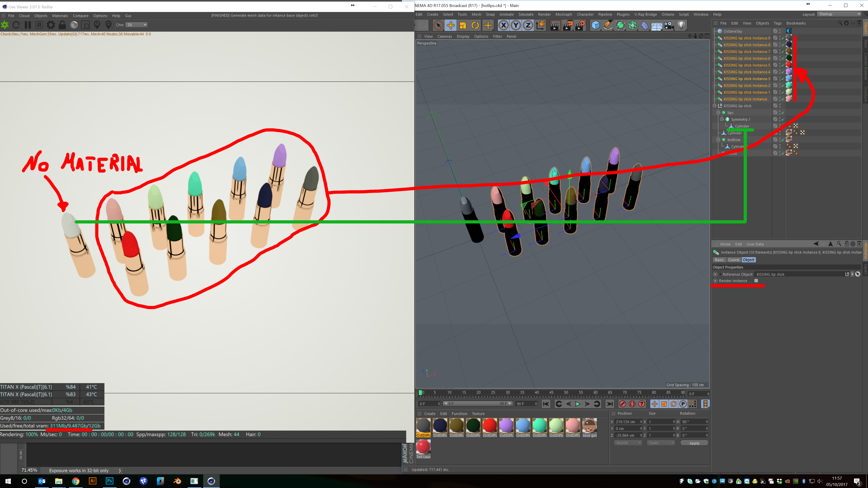Select the Scale tool icon
Image resolution: width=868 pixels, height=488 pixels.
(463, 25)
